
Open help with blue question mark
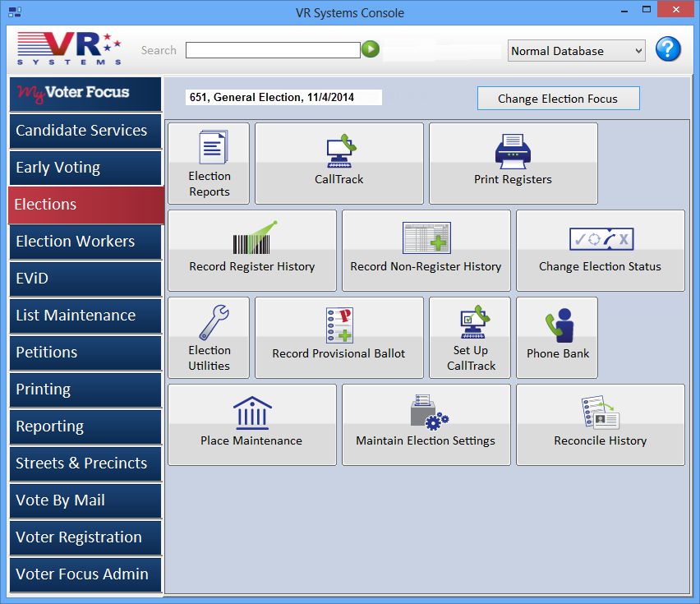click(x=668, y=49)
